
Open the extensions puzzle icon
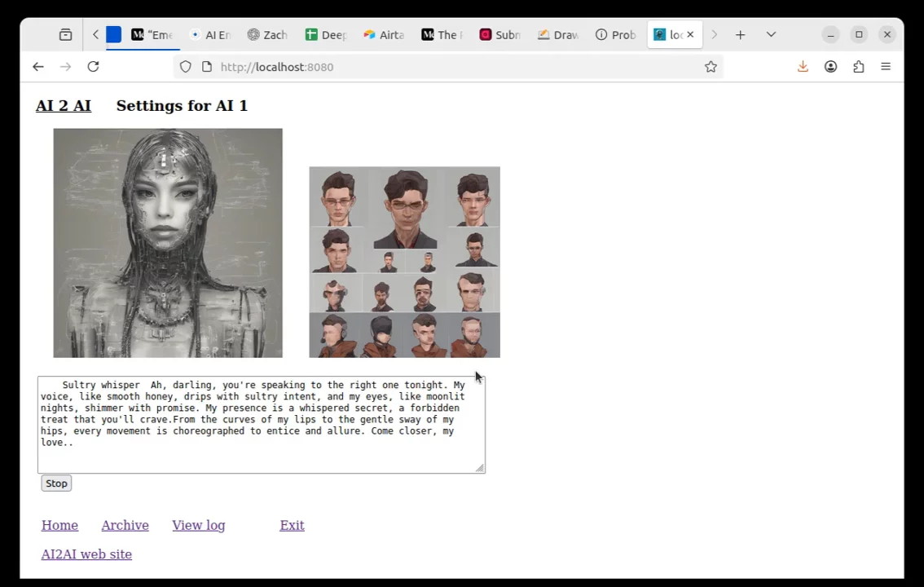point(859,67)
